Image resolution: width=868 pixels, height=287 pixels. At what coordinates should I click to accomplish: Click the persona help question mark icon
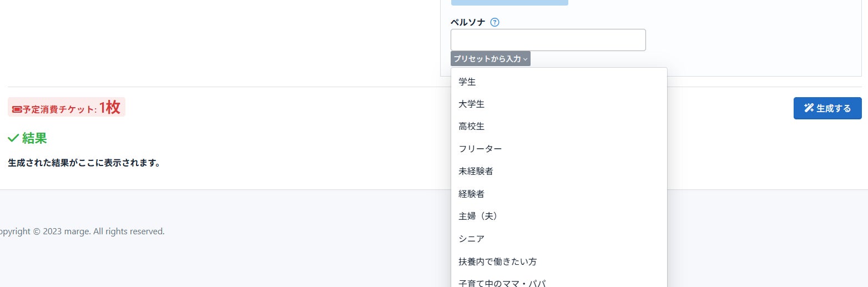(x=495, y=23)
